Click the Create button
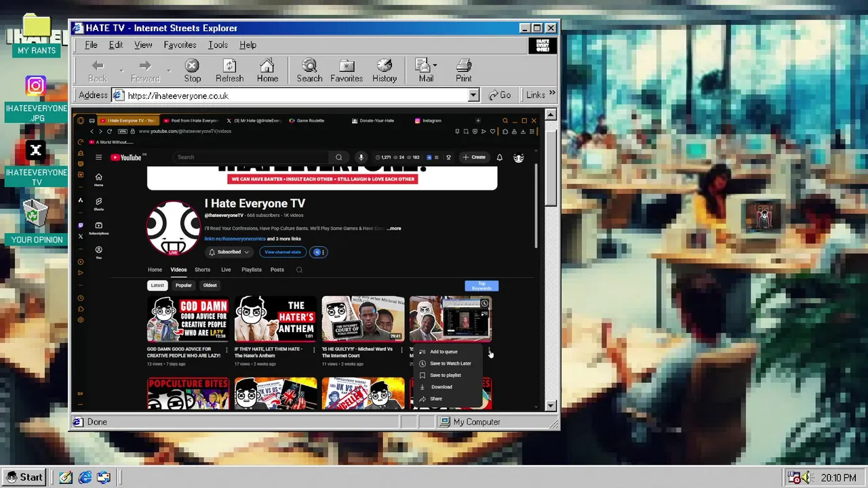 pyautogui.click(x=475, y=157)
